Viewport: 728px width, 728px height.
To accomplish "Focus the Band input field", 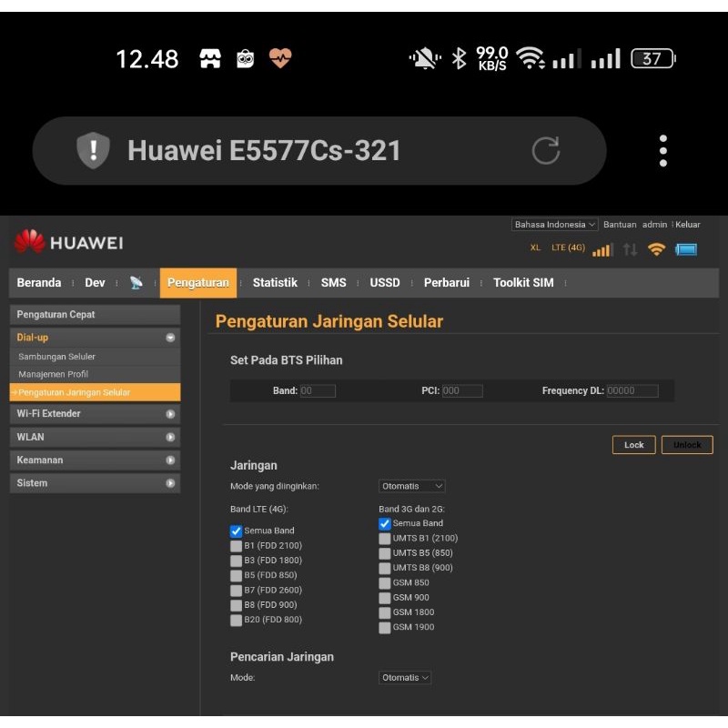I will [x=318, y=390].
